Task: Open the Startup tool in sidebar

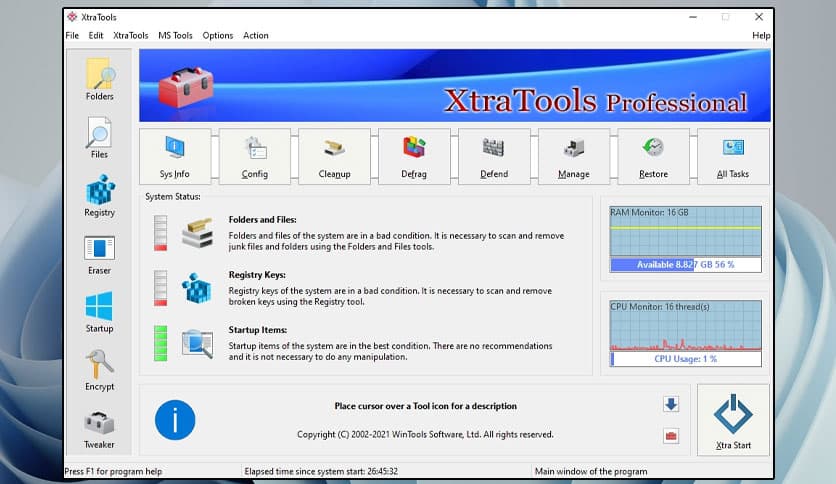Action: 100,312
